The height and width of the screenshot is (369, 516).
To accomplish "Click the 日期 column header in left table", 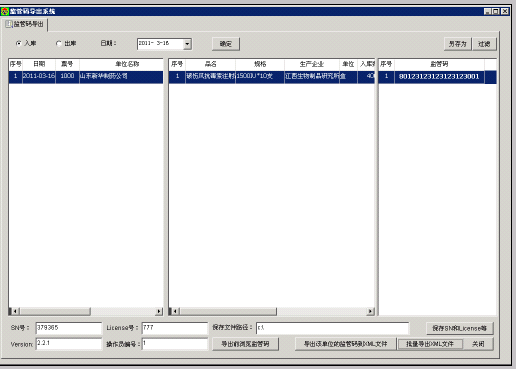I will 39,64.
